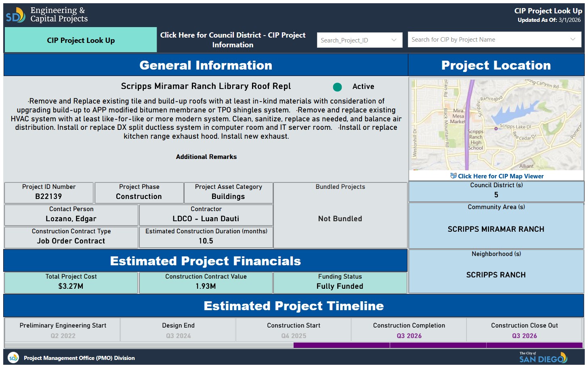
Task: Click the Project ID Number B22139 card
Action: (49, 192)
